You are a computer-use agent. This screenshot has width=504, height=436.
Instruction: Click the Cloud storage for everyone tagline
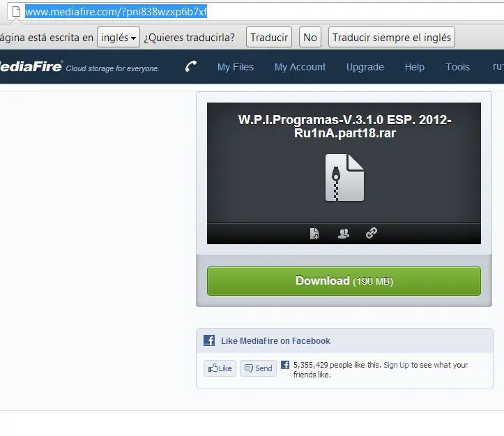pos(112,68)
